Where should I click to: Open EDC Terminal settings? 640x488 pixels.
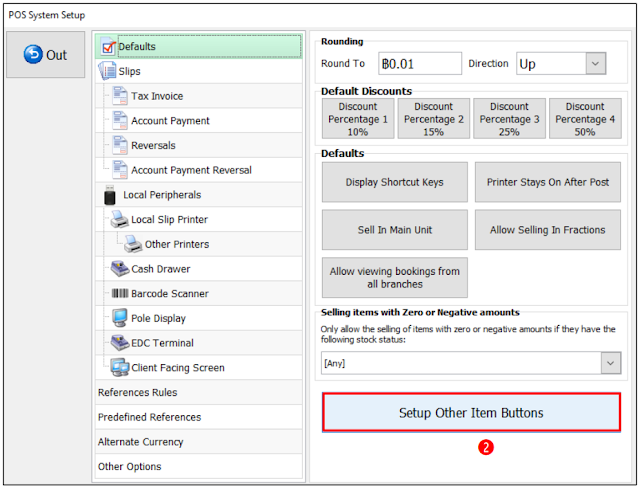tap(199, 343)
